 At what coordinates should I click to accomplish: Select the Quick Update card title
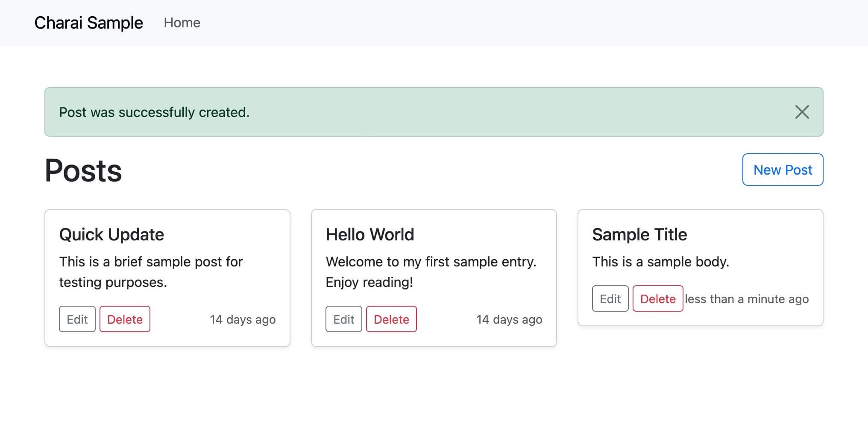click(111, 234)
